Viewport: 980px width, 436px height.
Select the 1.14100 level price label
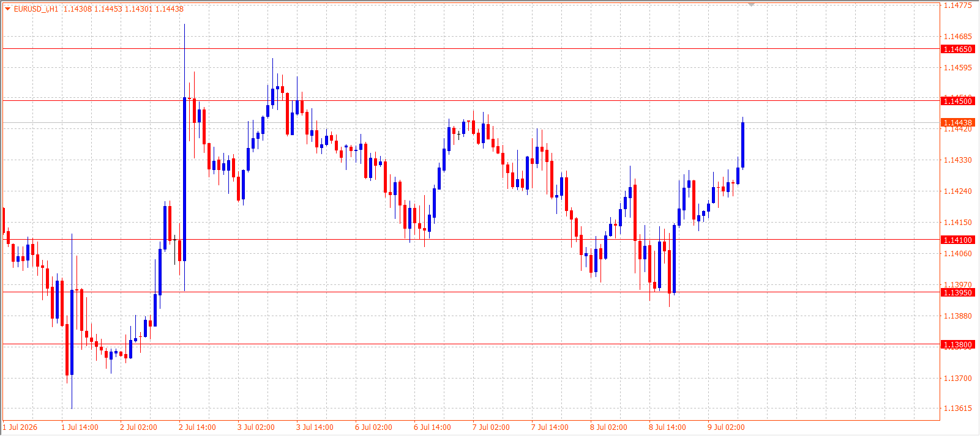(957, 240)
